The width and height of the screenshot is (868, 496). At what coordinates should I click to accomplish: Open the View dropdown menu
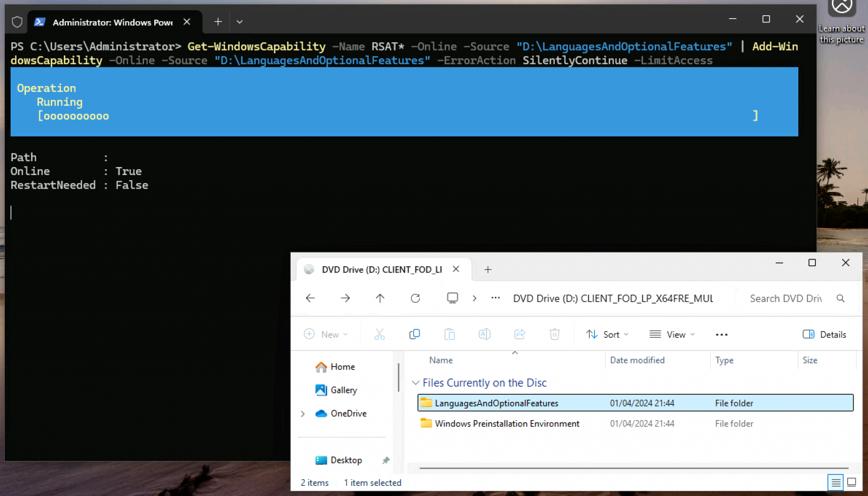pyautogui.click(x=672, y=334)
